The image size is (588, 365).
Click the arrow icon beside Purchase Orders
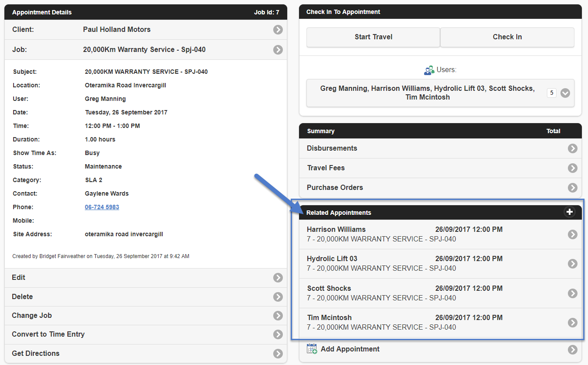point(572,188)
